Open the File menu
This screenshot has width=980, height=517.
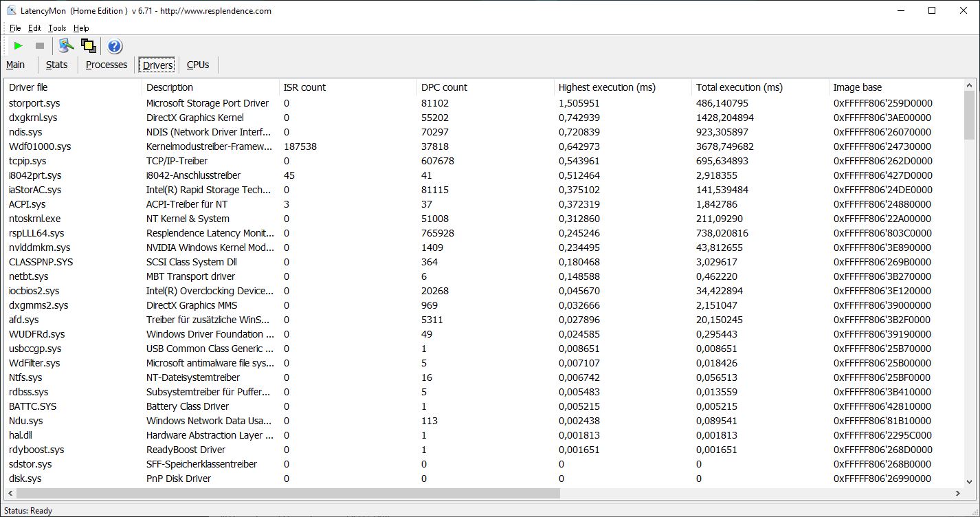(x=15, y=28)
